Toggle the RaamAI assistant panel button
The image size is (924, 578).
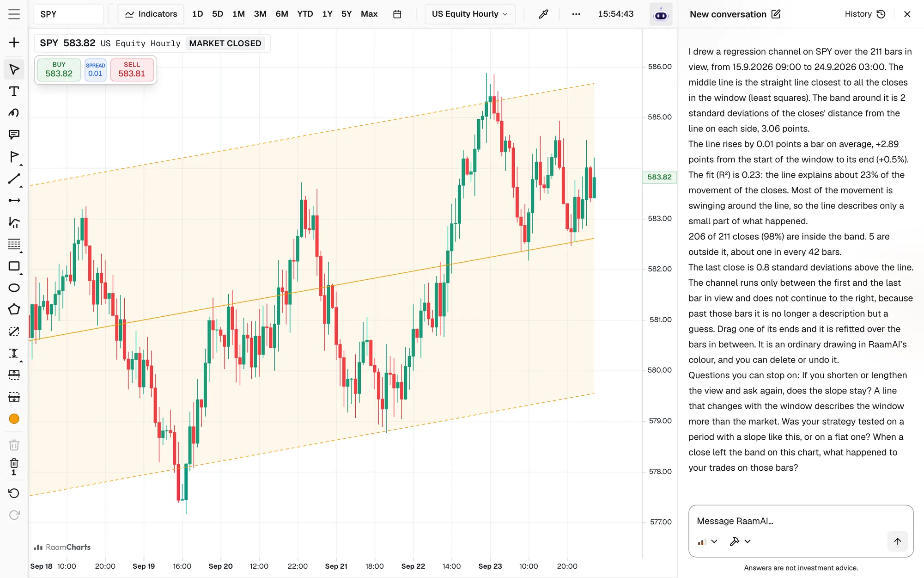click(x=661, y=14)
